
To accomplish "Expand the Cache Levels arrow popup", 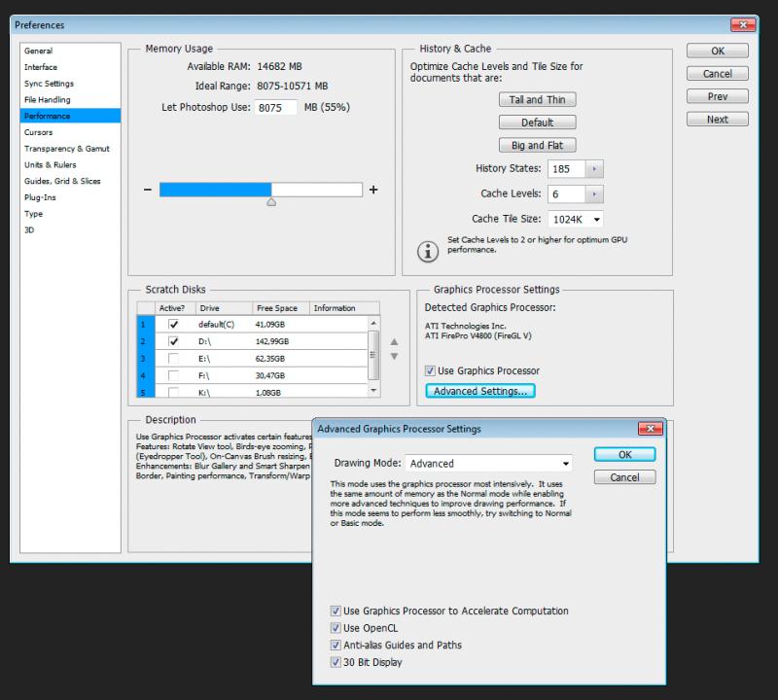I will 594,194.
